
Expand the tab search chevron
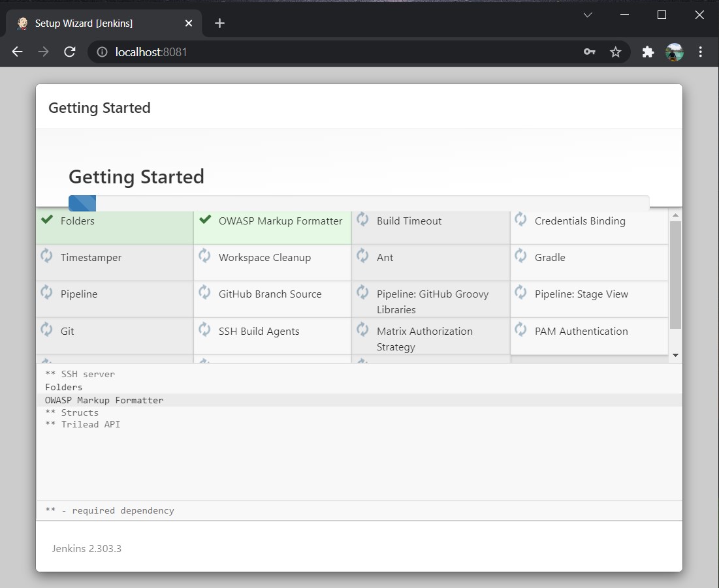coord(588,15)
